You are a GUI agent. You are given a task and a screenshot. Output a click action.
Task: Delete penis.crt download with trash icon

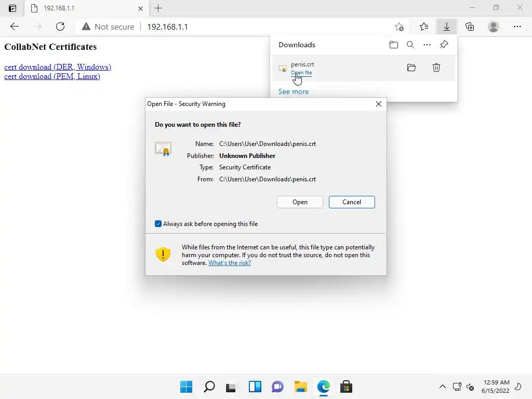pos(436,68)
